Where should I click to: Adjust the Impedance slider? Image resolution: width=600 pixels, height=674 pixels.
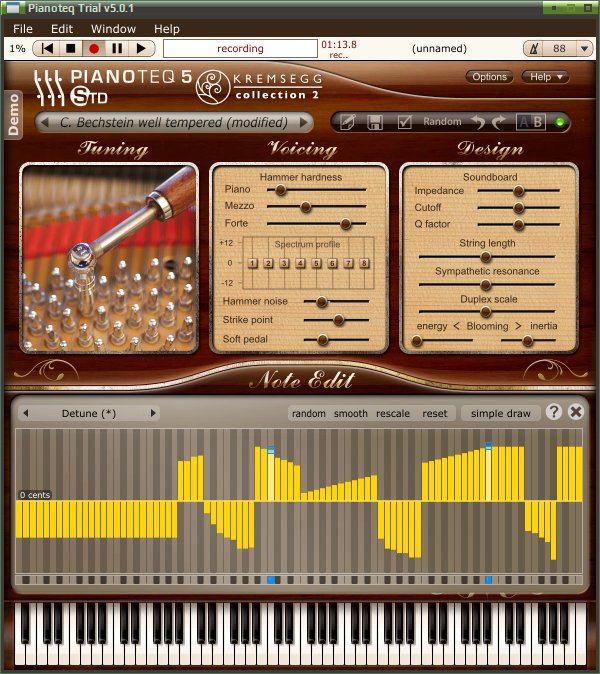coord(519,191)
